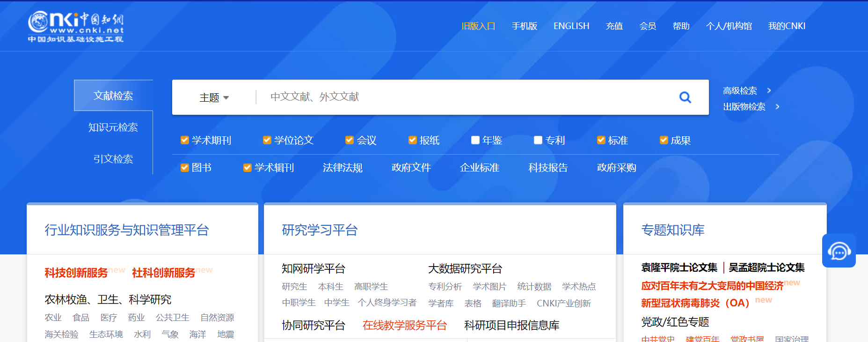The width and height of the screenshot is (868, 342).
Task: Click the 高职学生 link
Action: (x=371, y=287)
